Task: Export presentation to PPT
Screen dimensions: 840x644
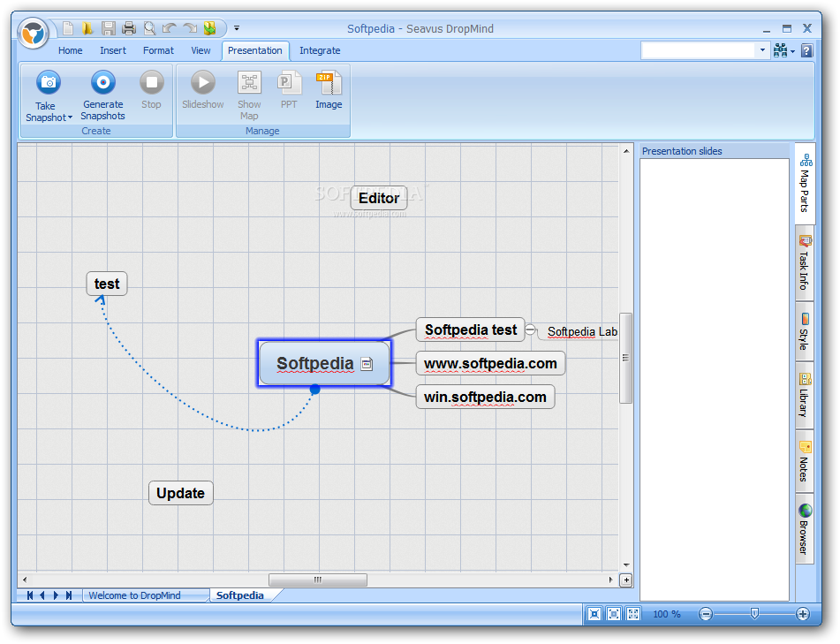Action: (x=289, y=90)
